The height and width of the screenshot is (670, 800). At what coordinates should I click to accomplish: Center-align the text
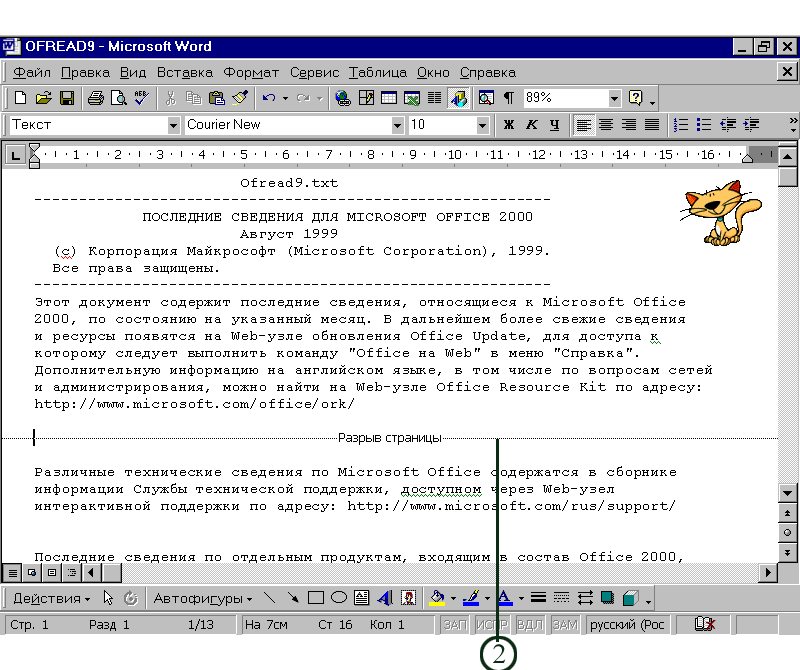tap(606, 125)
